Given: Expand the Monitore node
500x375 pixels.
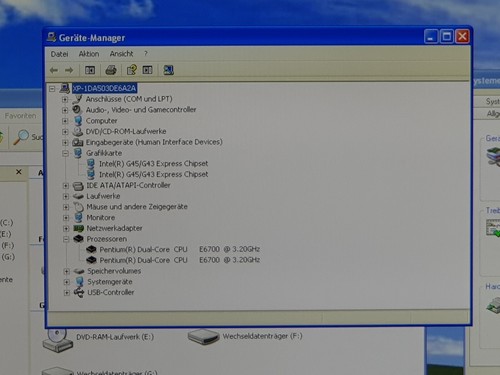Looking at the screenshot, I should 66,218.
